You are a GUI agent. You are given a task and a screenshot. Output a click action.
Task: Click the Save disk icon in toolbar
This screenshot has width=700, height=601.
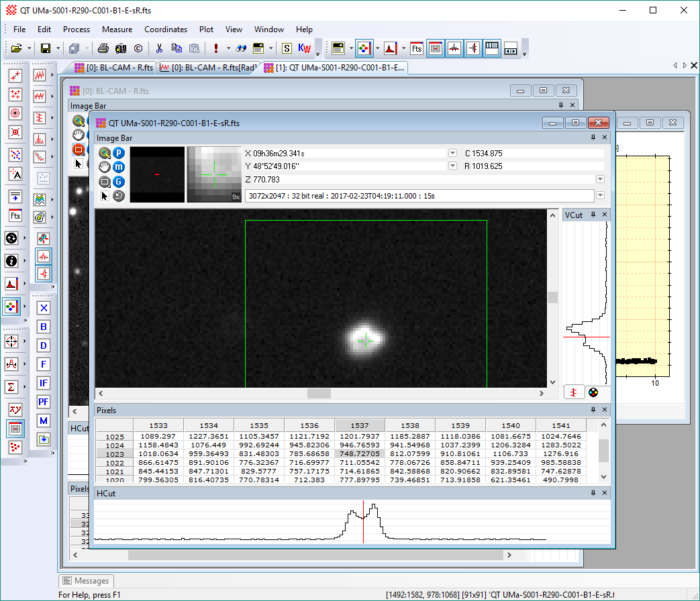tap(46, 48)
